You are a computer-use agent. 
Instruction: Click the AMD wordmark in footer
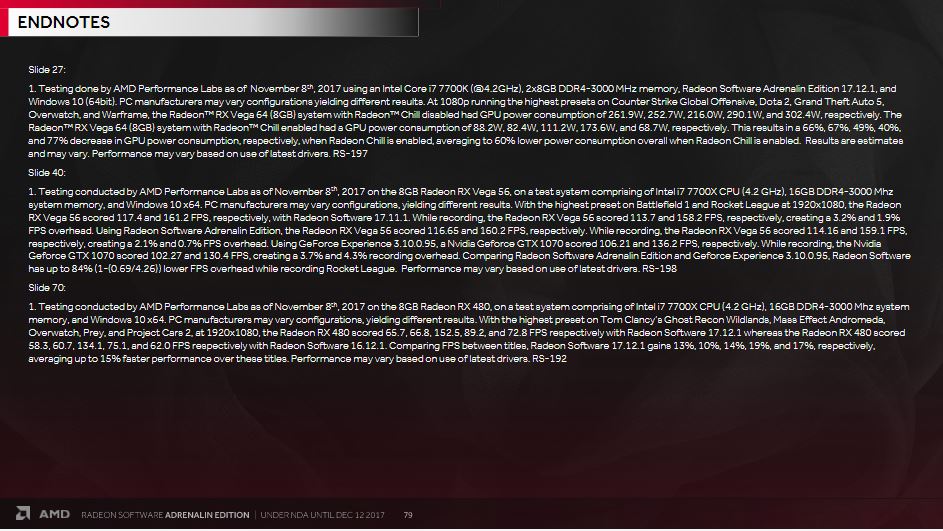(x=54, y=514)
